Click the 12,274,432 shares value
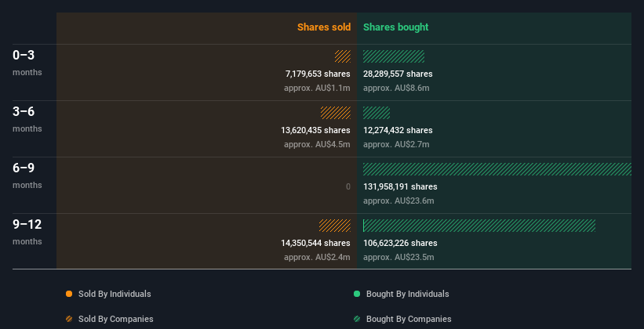Viewport: 644px width, 329px height. (398, 130)
